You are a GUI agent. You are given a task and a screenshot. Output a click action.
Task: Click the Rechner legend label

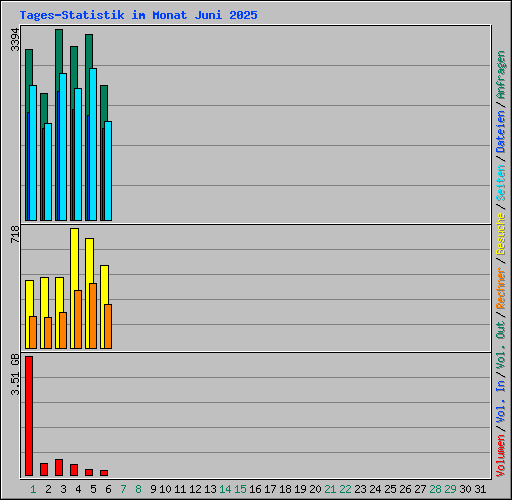pos(500,288)
